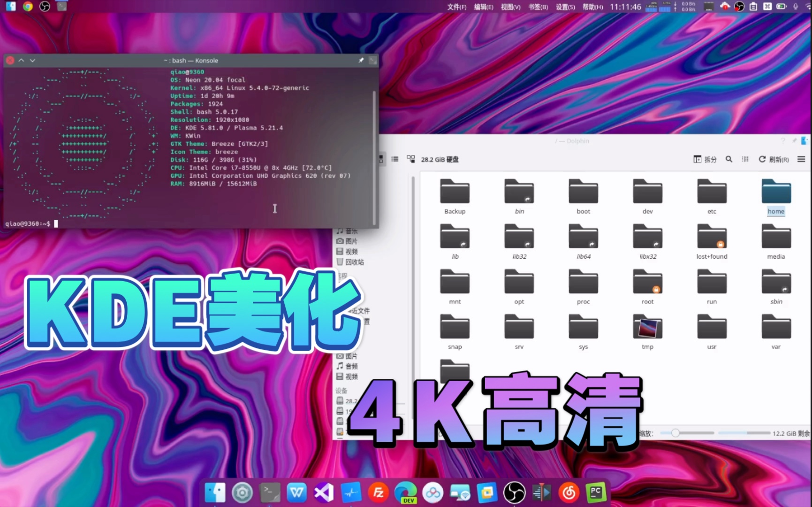Open WPS Writer from the dock
This screenshot has height=507, width=812.
(297, 492)
